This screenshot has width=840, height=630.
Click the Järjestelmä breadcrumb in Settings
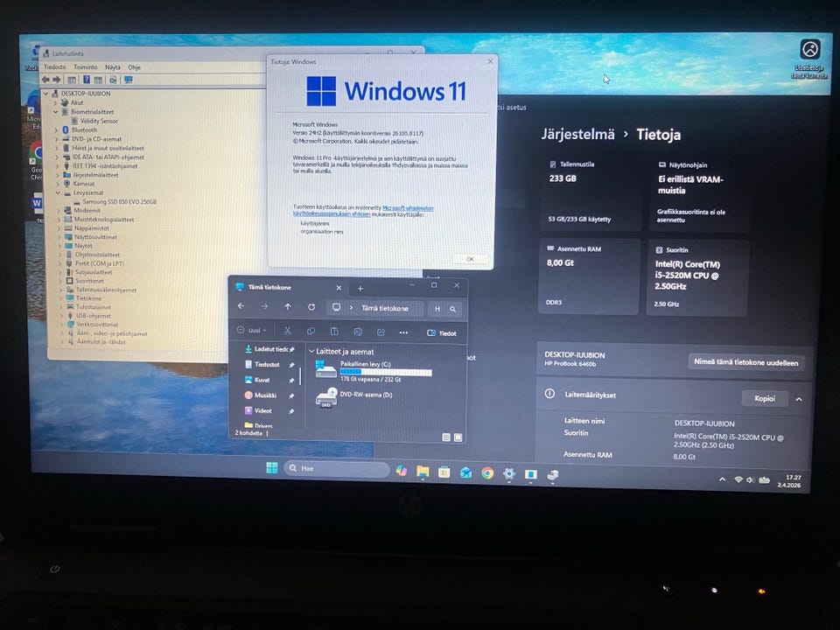click(577, 134)
